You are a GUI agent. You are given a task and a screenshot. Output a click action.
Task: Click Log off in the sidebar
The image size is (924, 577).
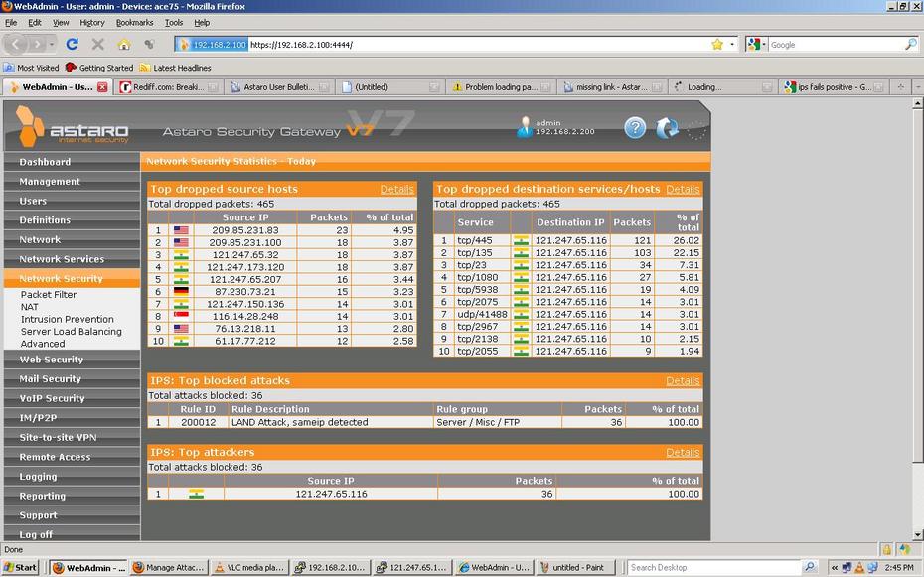72,534
